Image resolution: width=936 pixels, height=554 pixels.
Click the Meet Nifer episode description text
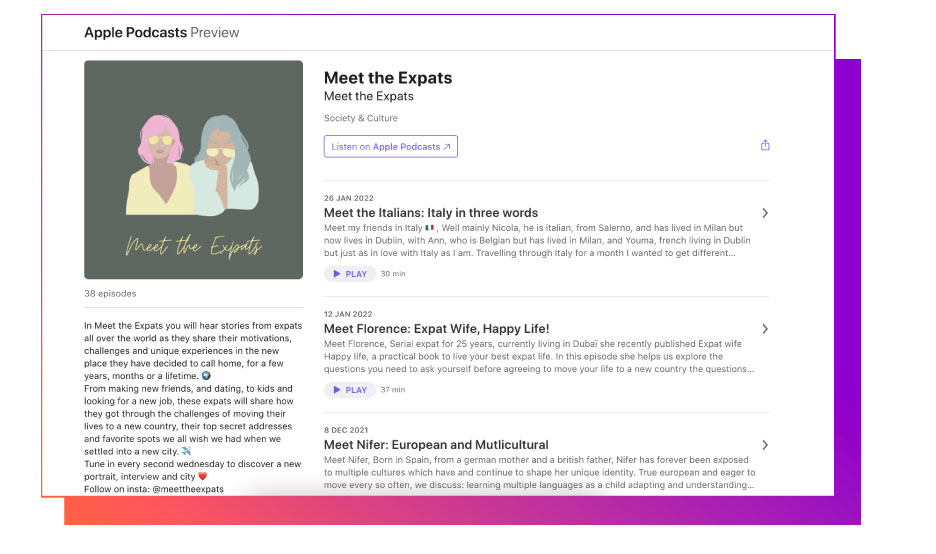tap(540, 472)
